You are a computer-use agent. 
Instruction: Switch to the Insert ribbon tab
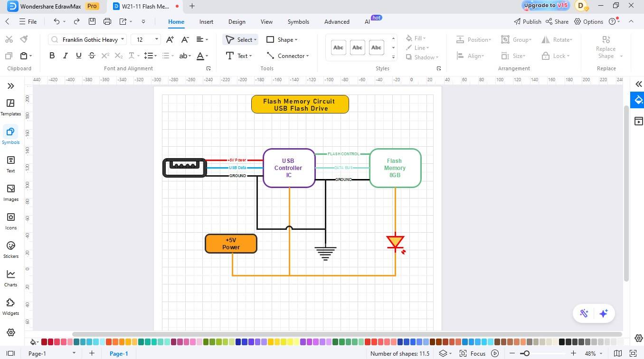(x=206, y=21)
